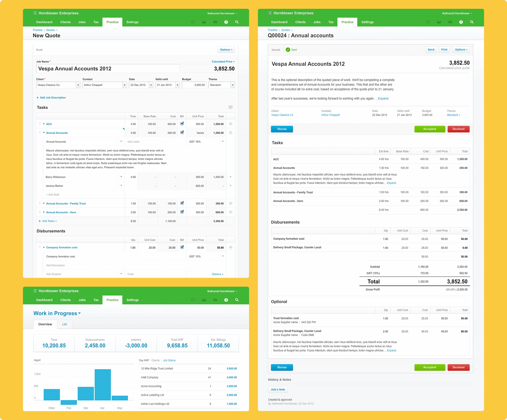Viewport: 507px width, 420px height.
Task: Click the top Declined button
Action: 459,129
